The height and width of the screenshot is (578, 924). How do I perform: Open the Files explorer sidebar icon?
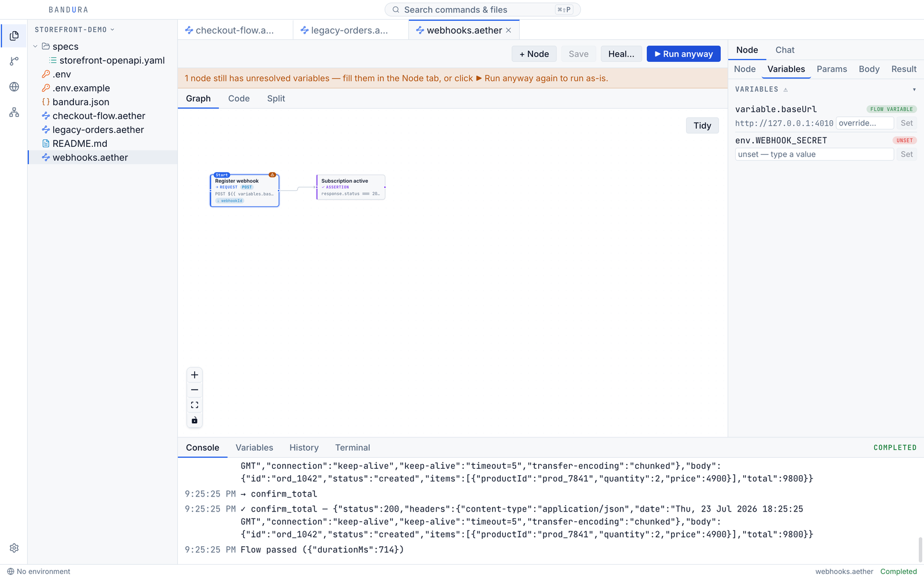pyautogui.click(x=14, y=36)
